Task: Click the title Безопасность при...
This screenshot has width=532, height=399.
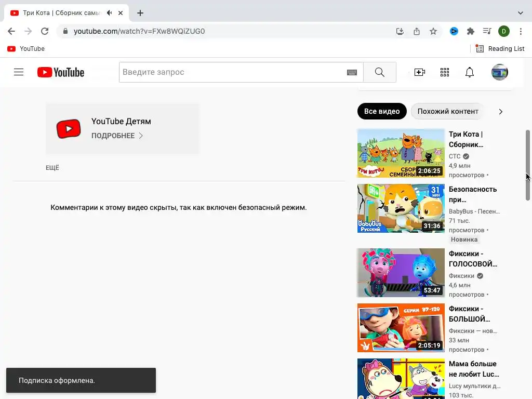Action: [x=473, y=194]
